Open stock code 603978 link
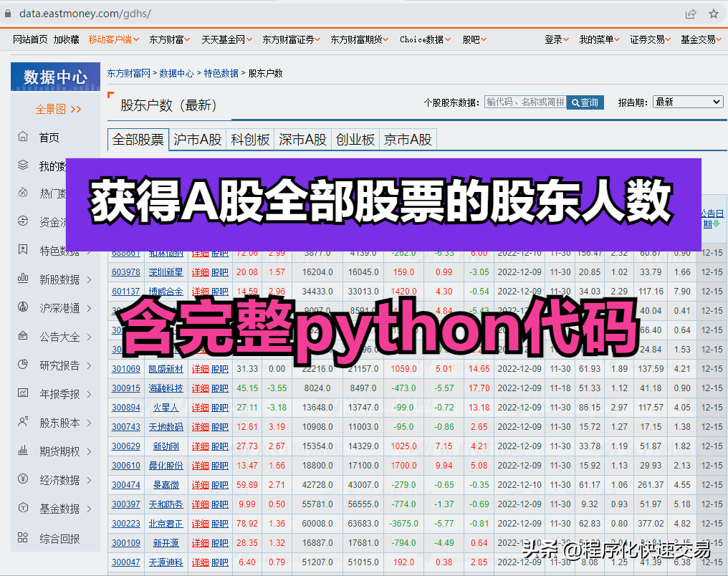728x576 pixels. click(126, 272)
